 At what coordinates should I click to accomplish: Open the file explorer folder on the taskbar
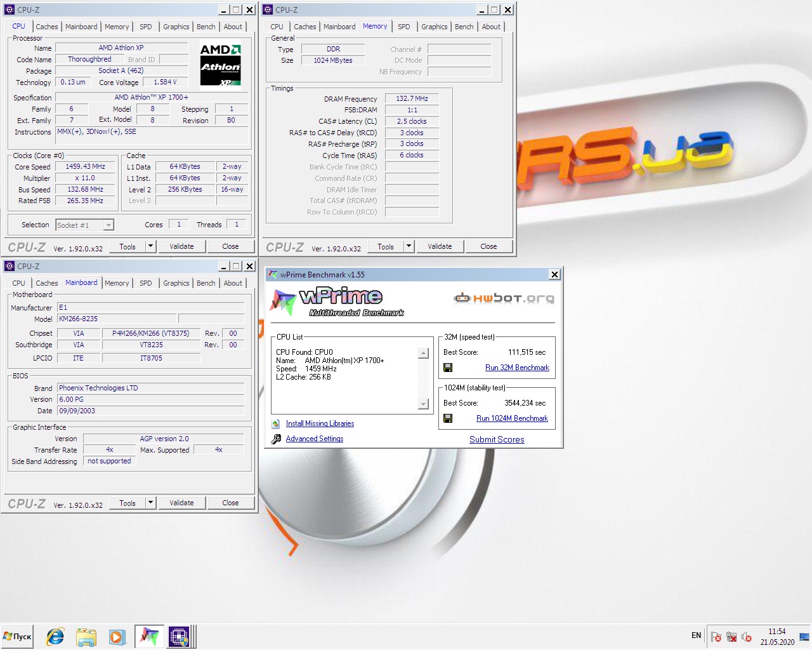86,637
